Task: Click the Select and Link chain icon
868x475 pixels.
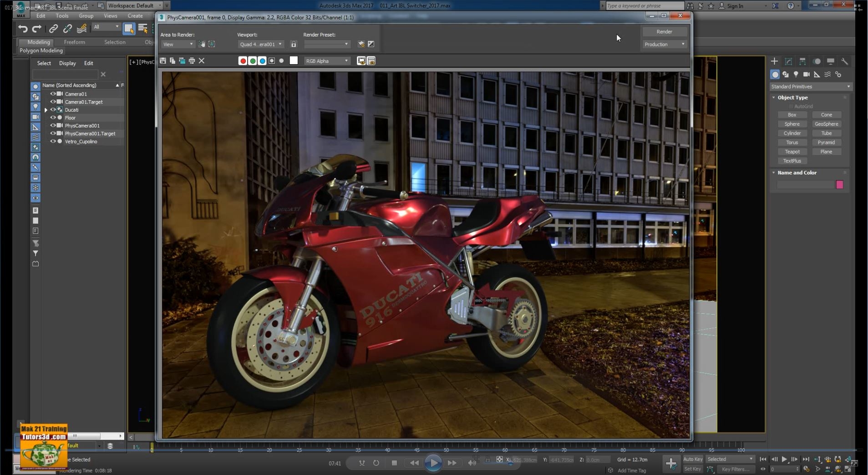Action: 53,29
